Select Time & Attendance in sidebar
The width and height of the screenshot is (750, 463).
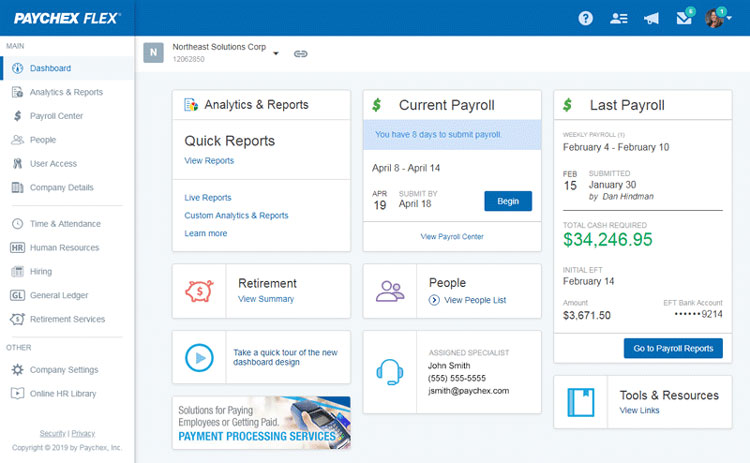coord(65,224)
